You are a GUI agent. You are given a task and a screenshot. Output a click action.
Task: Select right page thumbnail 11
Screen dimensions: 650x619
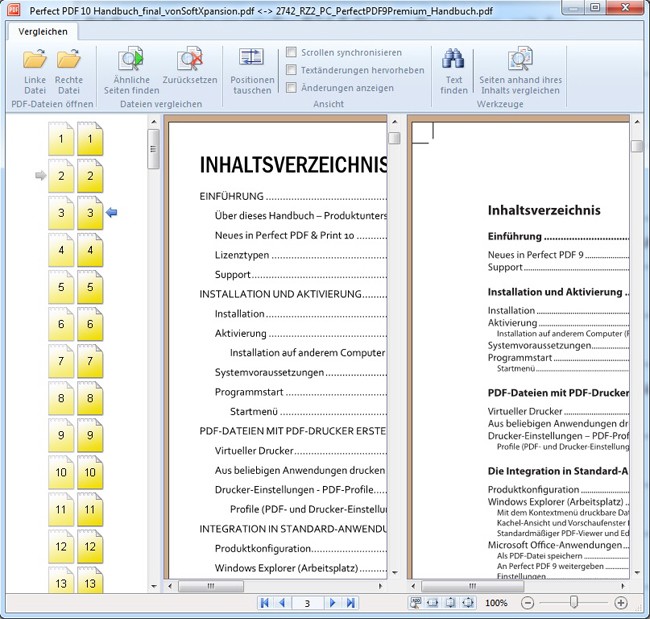(x=90, y=510)
